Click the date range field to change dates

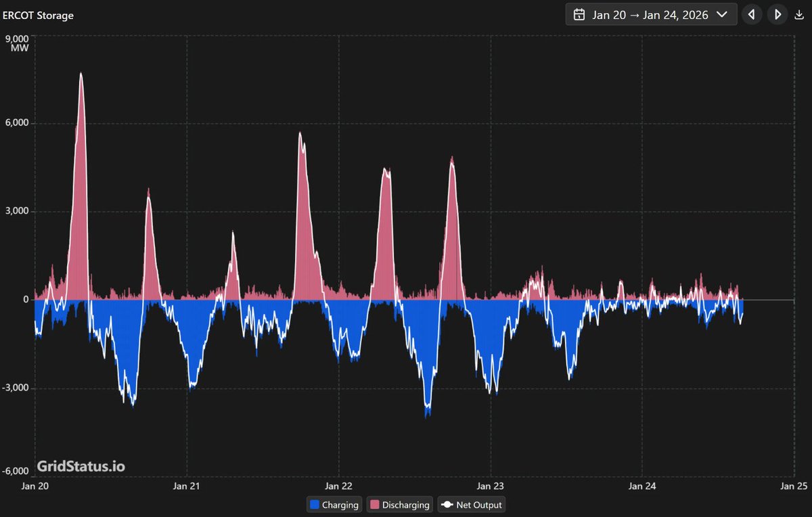pos(650,14)
